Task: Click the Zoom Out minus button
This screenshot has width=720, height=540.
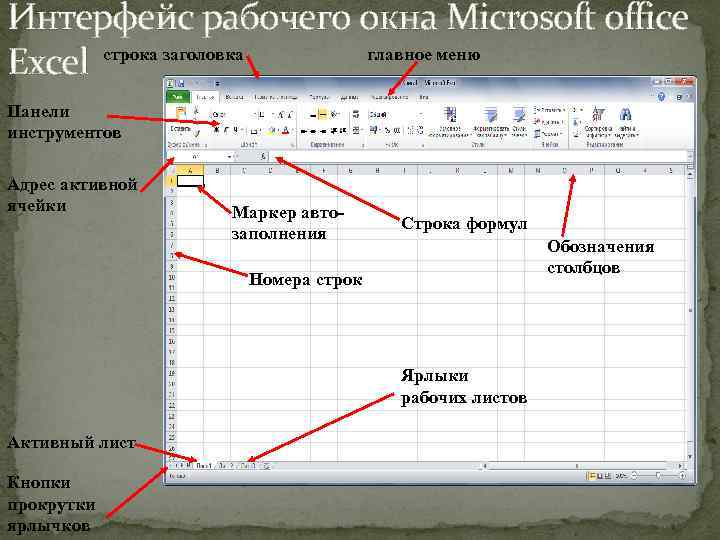Action: 634,476
